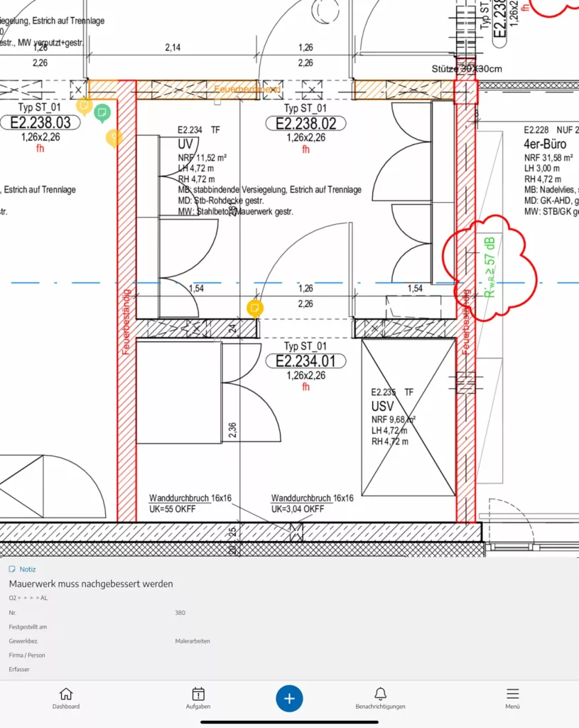Click door label E2.238.02 on plan
Screen dimensions: 579x728
[305, 124]
